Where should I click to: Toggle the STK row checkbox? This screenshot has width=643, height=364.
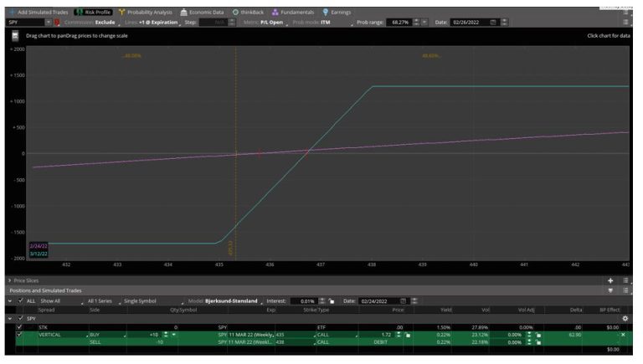pyautogui.click(x=19, y=327)
